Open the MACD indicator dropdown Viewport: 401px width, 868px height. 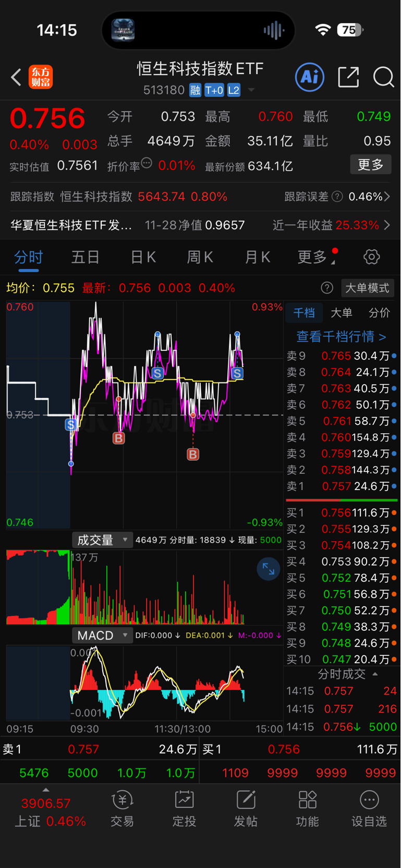[x=102, y=635]
